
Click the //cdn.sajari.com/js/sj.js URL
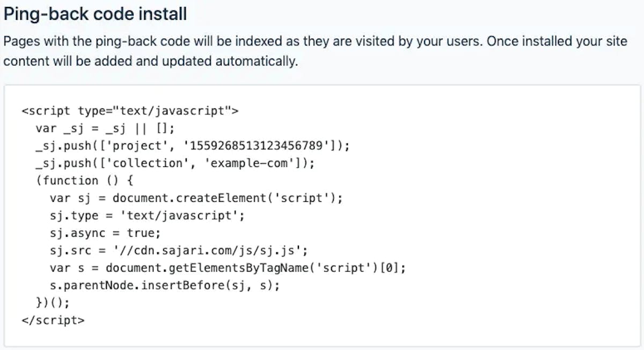pos(207,250)
